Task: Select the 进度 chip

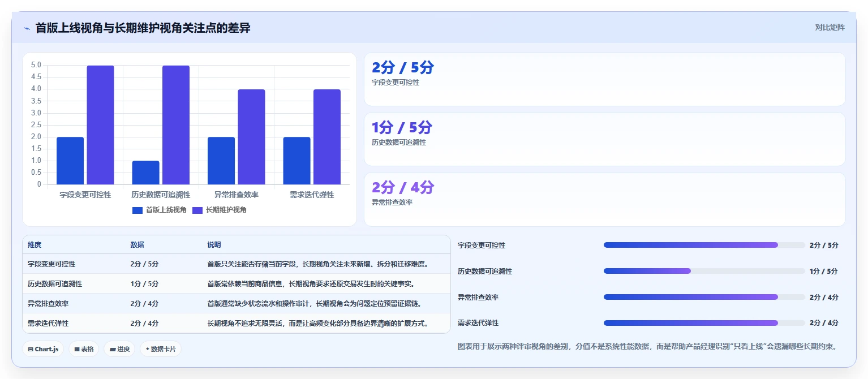Action: point(119,349)
